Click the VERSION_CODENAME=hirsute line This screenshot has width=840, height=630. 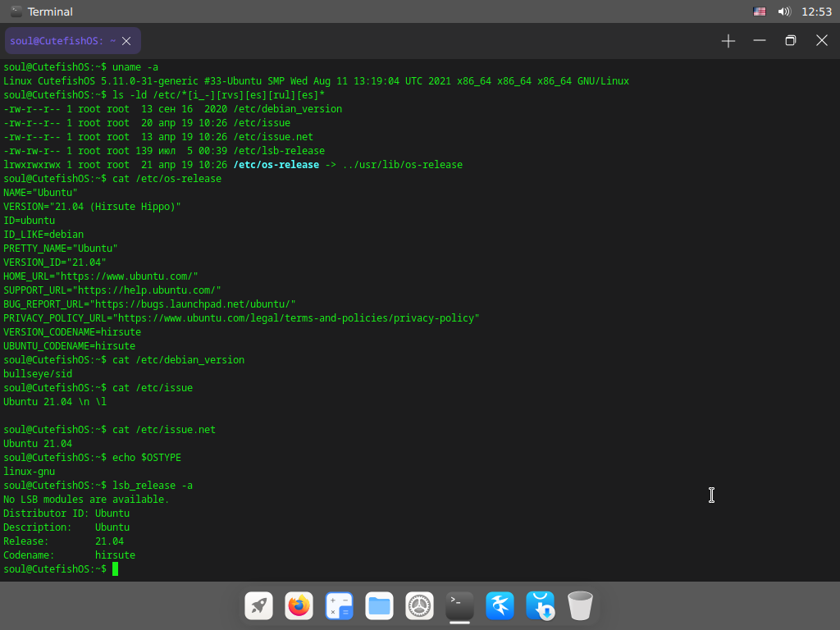[72, 331]
